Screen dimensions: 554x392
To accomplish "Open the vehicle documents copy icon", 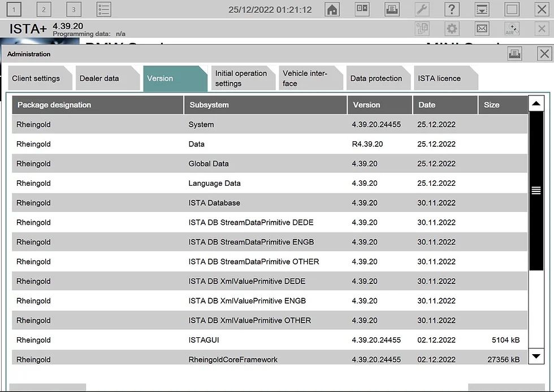I will (x=422, y=29).
